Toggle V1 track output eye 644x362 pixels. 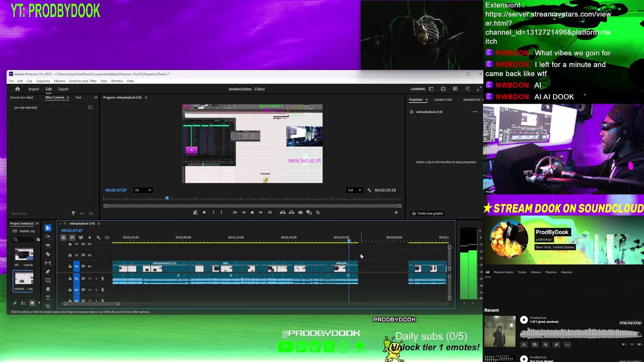pyautogui.click(x=90, y=266)
